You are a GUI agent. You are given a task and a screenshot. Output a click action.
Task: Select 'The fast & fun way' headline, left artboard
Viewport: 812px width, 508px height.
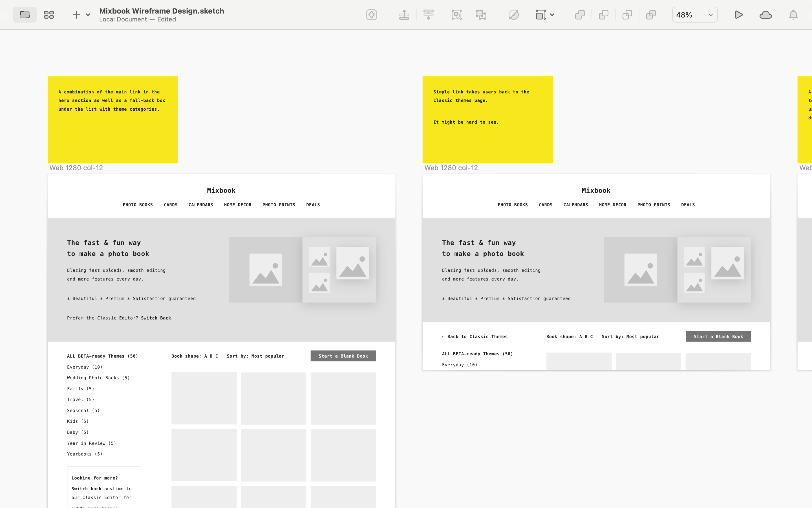click(104, 243)
